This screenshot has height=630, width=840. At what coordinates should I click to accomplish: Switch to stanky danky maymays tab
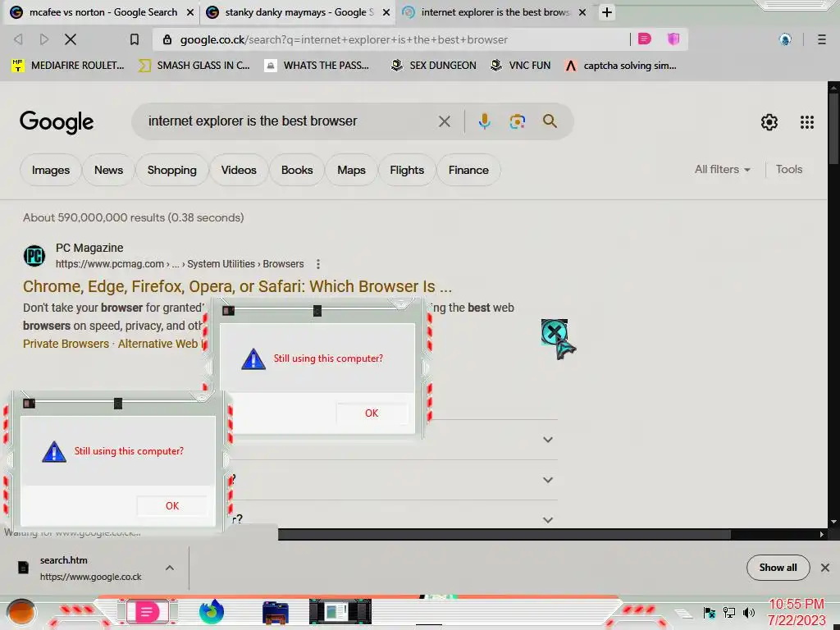tap(297, 12)
